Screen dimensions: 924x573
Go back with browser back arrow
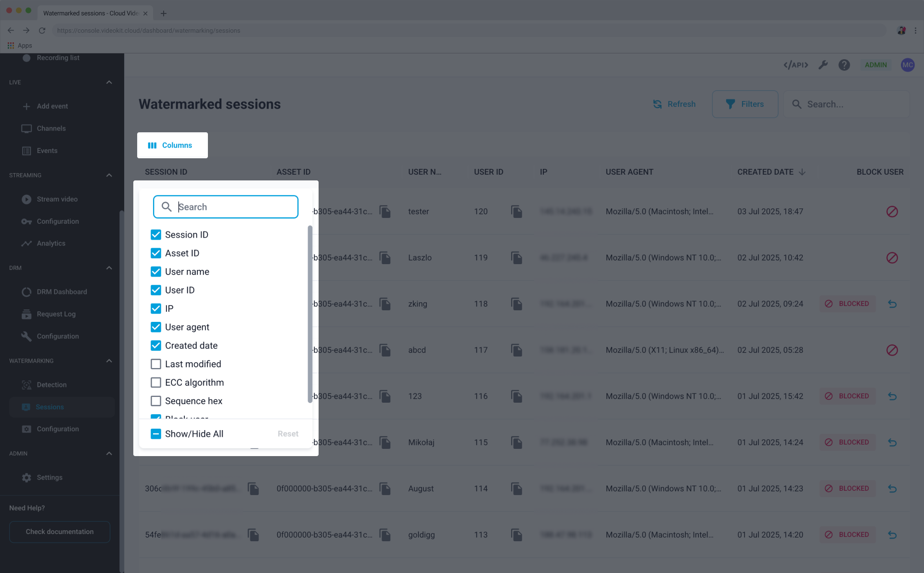[11, 30]
